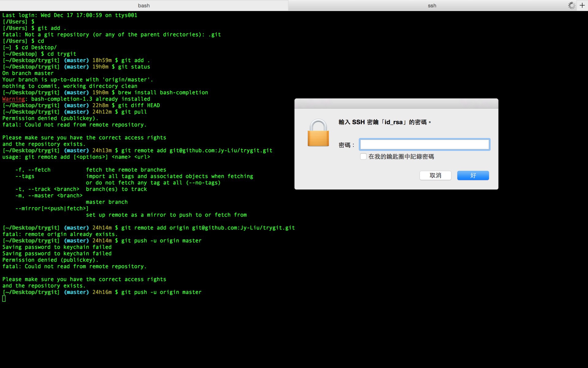
Task: Click '--mirror[=<push|fetch>]' option line
Action: coord(52,209)
